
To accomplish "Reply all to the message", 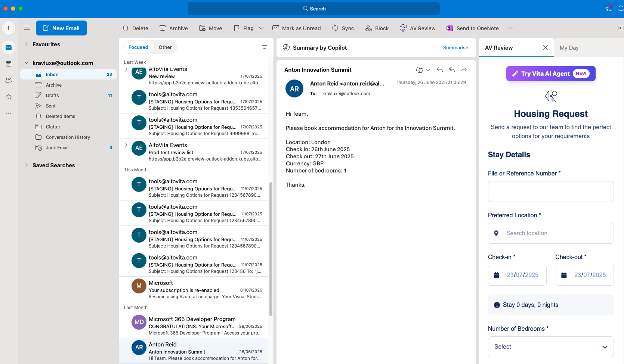I will point(452,70).
